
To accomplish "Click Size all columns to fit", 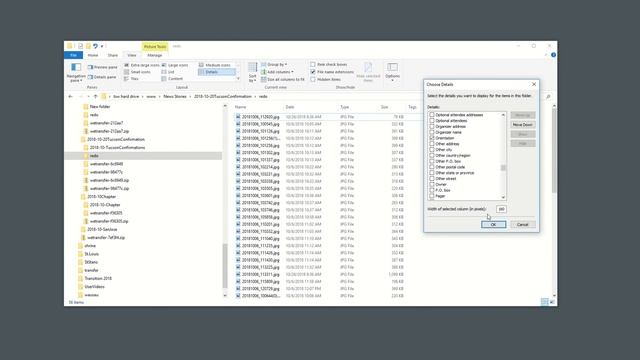I will 283,79.
